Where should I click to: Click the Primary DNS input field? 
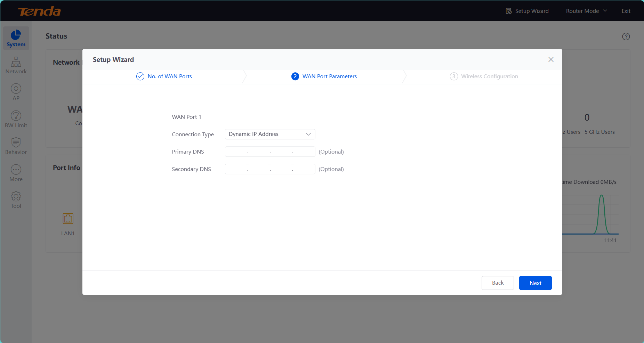[270, 152]
